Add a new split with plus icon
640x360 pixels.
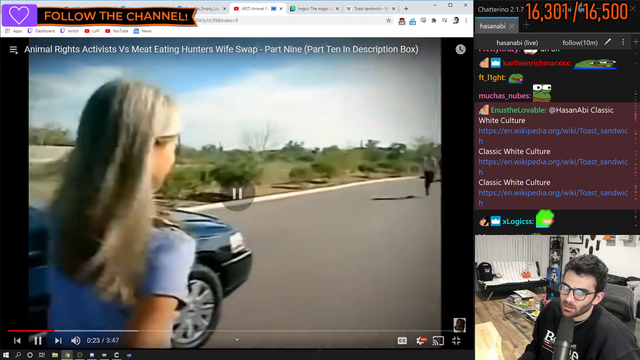[x=636, y=42]
